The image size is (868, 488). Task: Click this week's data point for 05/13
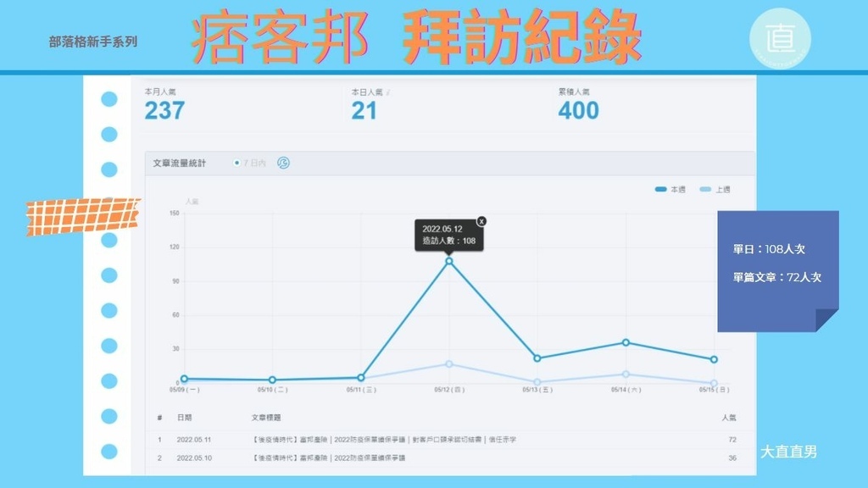click(537, 358)
